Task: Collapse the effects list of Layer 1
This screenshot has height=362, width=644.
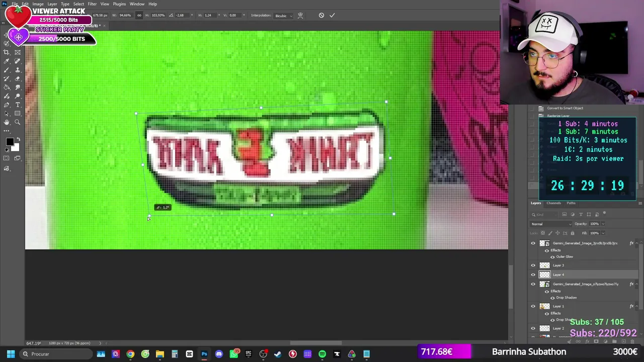Action: click(x=636, y=306)
